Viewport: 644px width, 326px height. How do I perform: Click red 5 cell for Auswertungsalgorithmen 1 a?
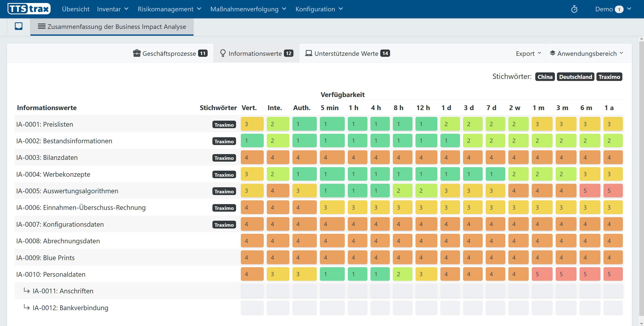click(x=613, y=191)
